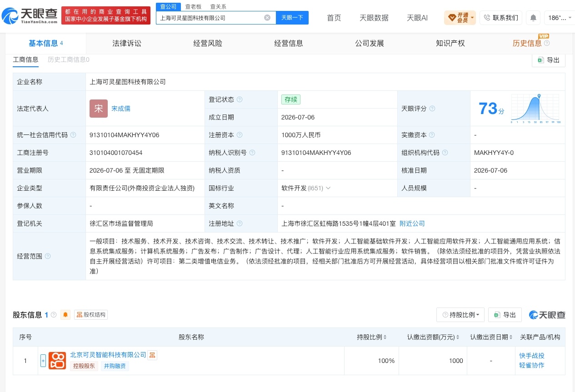Click help icon beside 组织机构代码
The width and height of the screenshot is (575, 392).
point(445,153)
